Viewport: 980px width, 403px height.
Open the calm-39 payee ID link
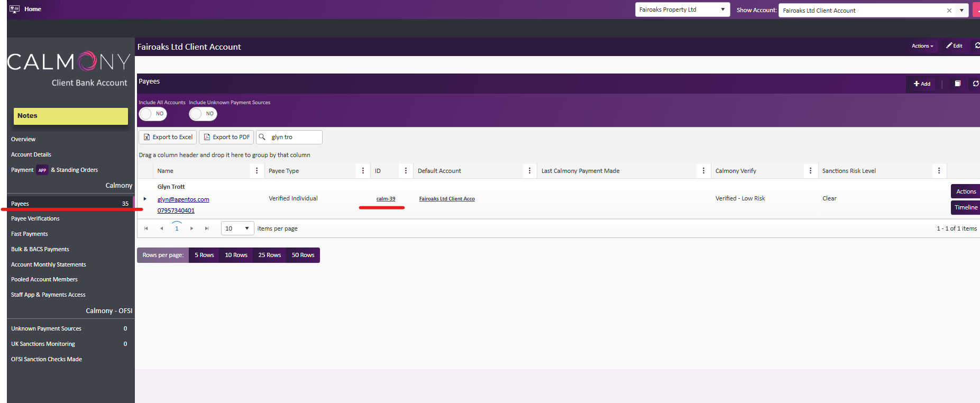click(x=386, y=199)
